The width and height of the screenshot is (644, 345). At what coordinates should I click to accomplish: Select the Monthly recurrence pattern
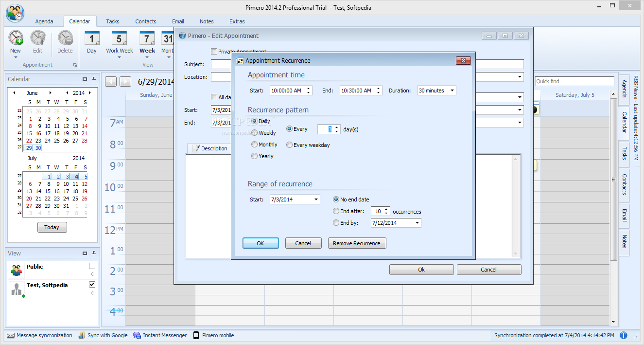click(x=254, y=145)
